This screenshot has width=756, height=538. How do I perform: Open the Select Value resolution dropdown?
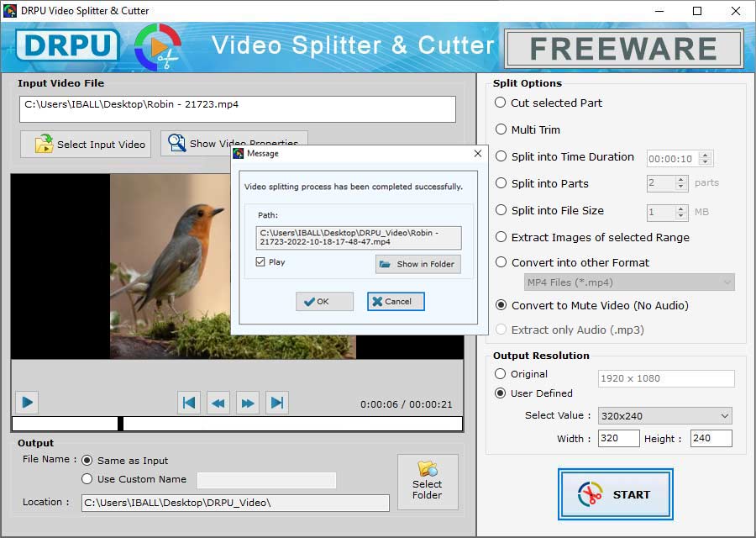coord(665,416)
